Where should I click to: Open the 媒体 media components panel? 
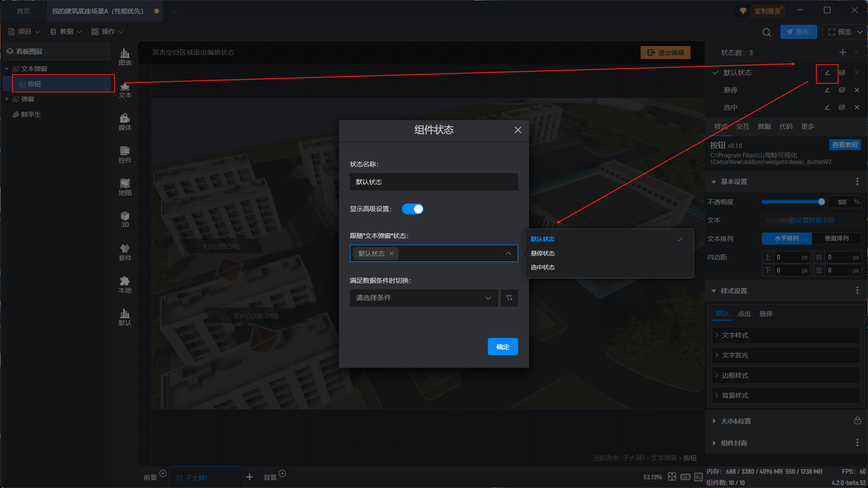125,122
